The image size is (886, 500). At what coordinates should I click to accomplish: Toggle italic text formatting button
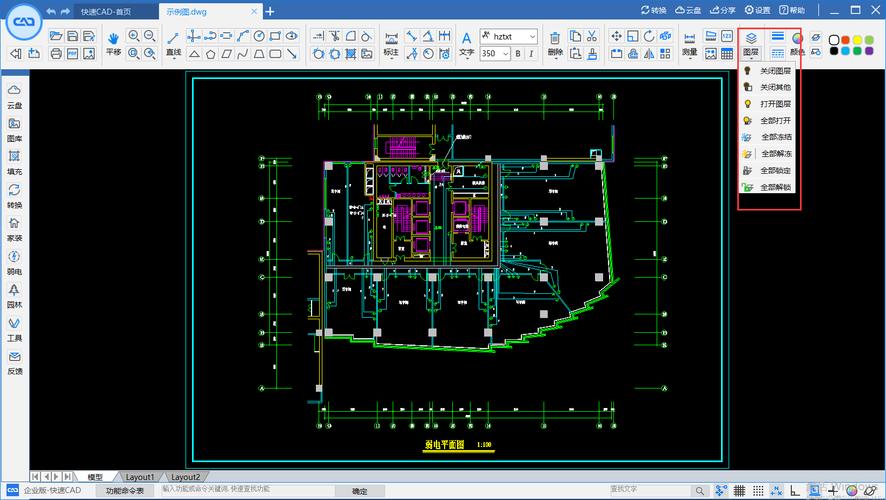[532, 53]
